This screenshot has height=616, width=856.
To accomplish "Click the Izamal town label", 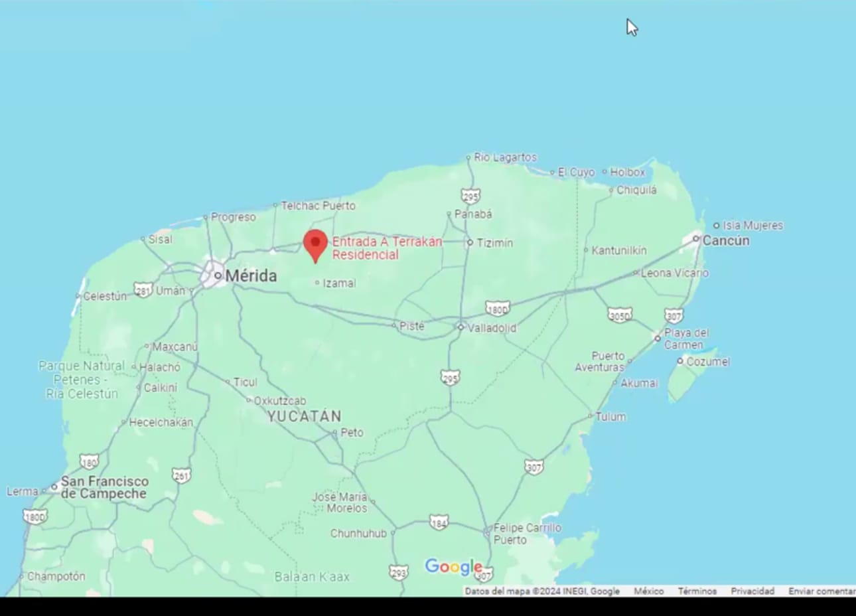I will pyautogui.click(x=339, y=283).
